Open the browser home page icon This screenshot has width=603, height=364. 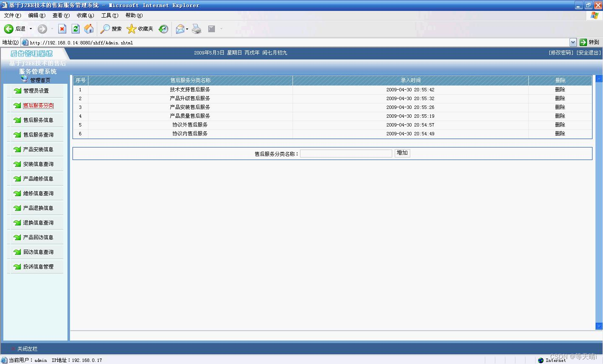[x=89, y=29]
